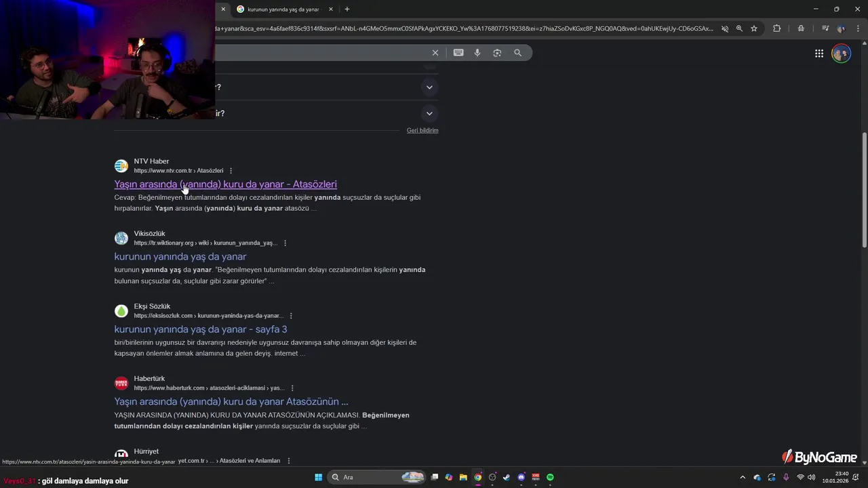Open File Explorer from the taskbar
The height and width of the screenshot is (488, 868).
pyautogui.click(x=463, y=477)
